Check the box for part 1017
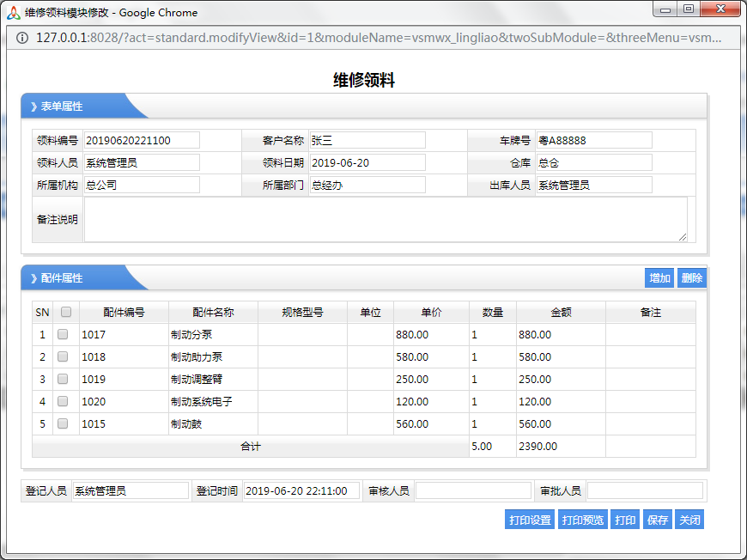This screenshot has width=747, height=560. point(63,334)
